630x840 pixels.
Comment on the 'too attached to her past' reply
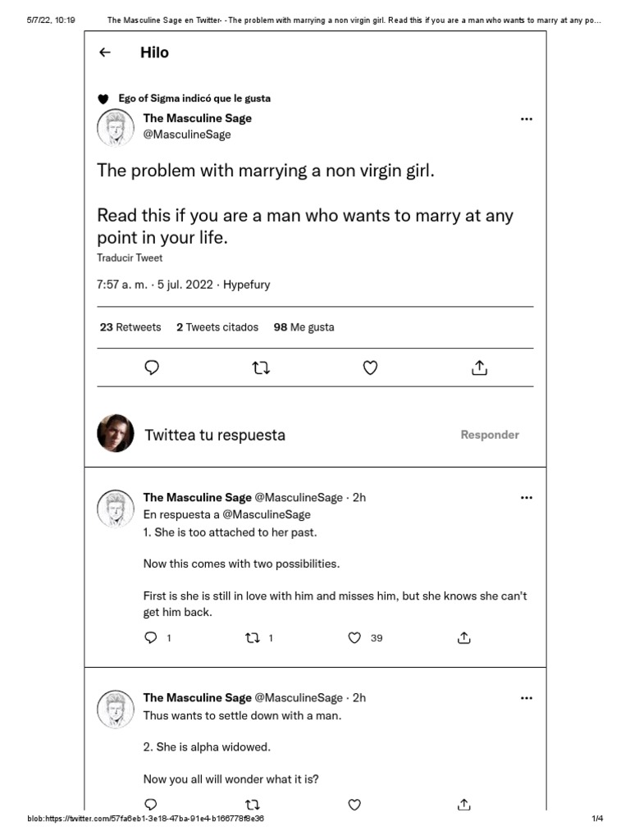click(151, 637)
